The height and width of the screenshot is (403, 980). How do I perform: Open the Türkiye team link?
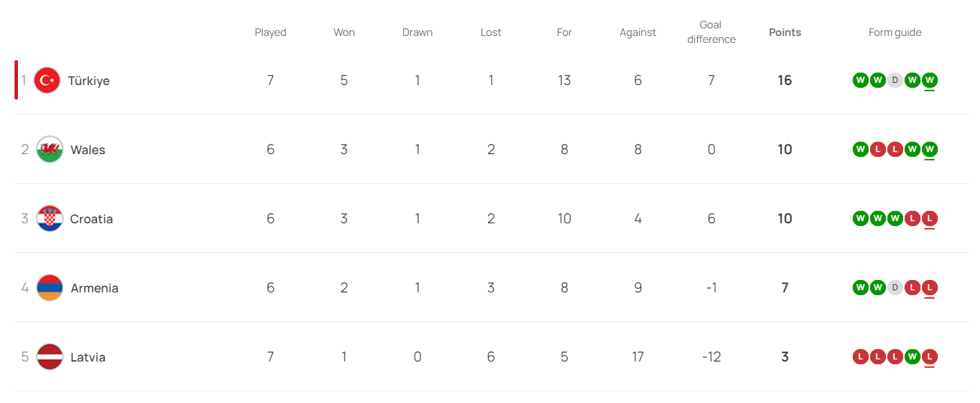(89, 81)
